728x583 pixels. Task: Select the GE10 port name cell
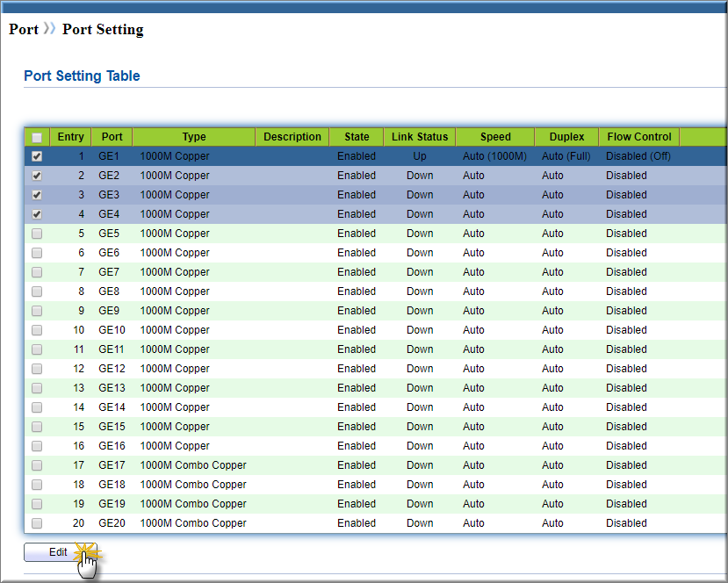(x=112, y=330)
